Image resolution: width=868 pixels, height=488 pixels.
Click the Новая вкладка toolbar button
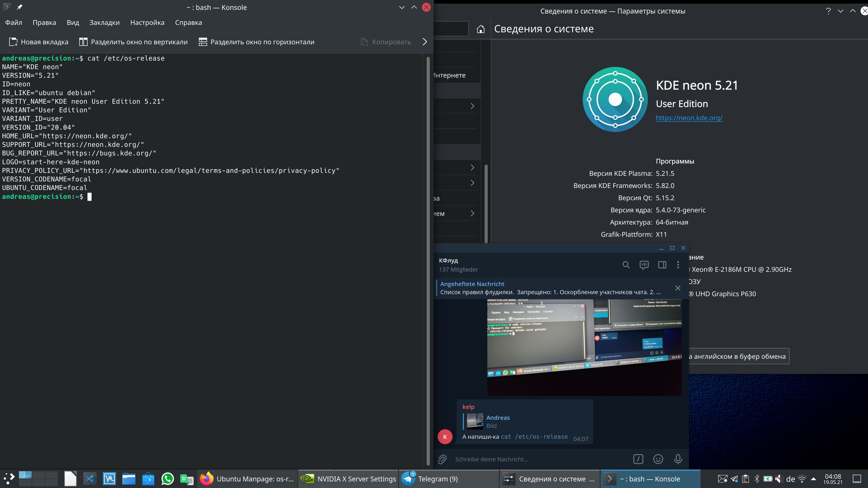coord(38,42)
